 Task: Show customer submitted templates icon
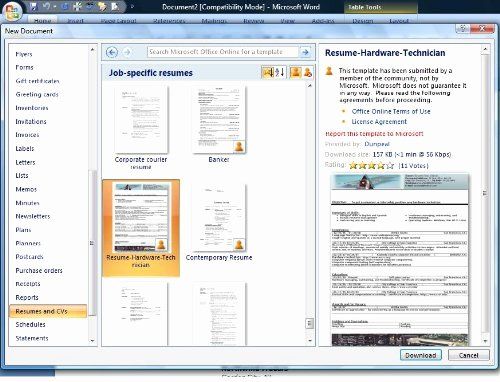coord(295,72)
